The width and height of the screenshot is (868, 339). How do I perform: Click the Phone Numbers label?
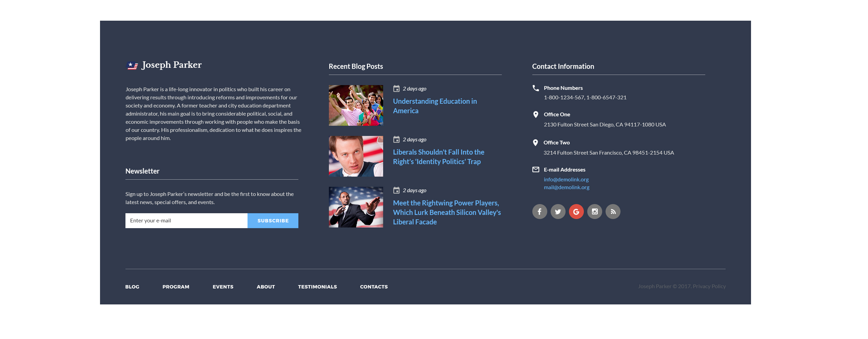point(563,88)
